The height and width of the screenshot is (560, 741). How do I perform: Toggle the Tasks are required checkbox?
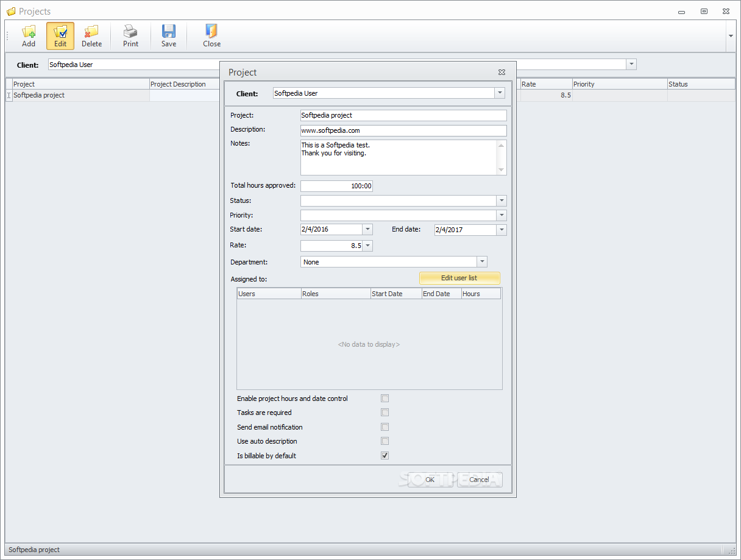point(385,413)
